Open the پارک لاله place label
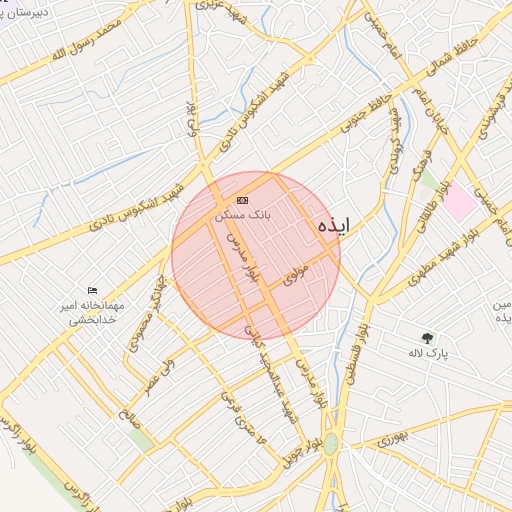Image resolution: width=512 pixels, height=512 pixels. click(x=429, y=353)
